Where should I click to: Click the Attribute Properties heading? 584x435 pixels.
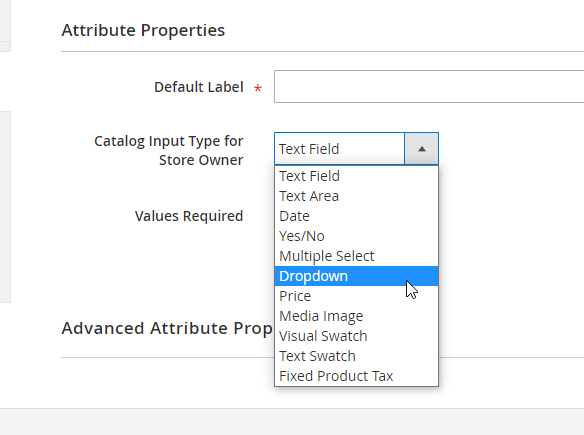click(143, 30)
